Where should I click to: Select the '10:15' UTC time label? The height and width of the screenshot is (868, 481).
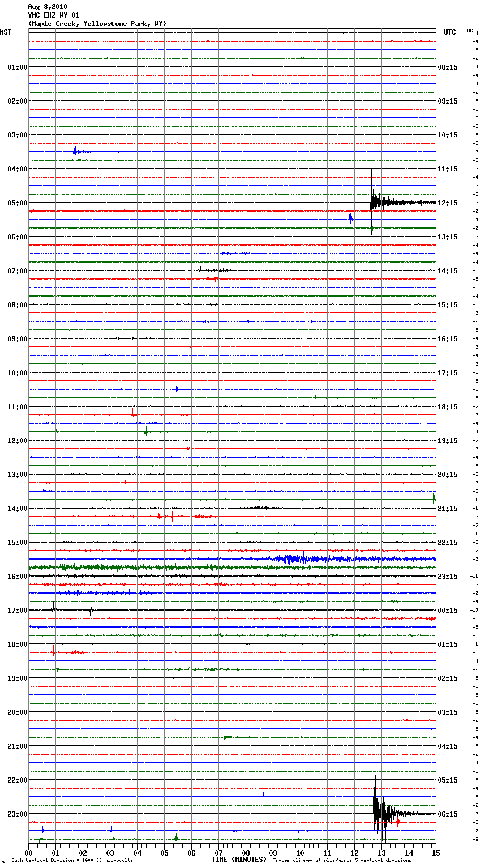pyautogui.click(x=448, y=135)
